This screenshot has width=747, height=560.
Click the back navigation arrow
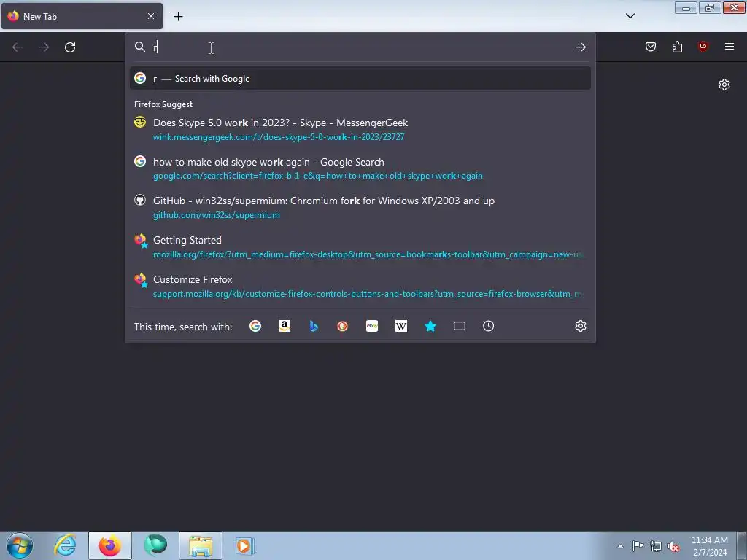pos(18,47)
